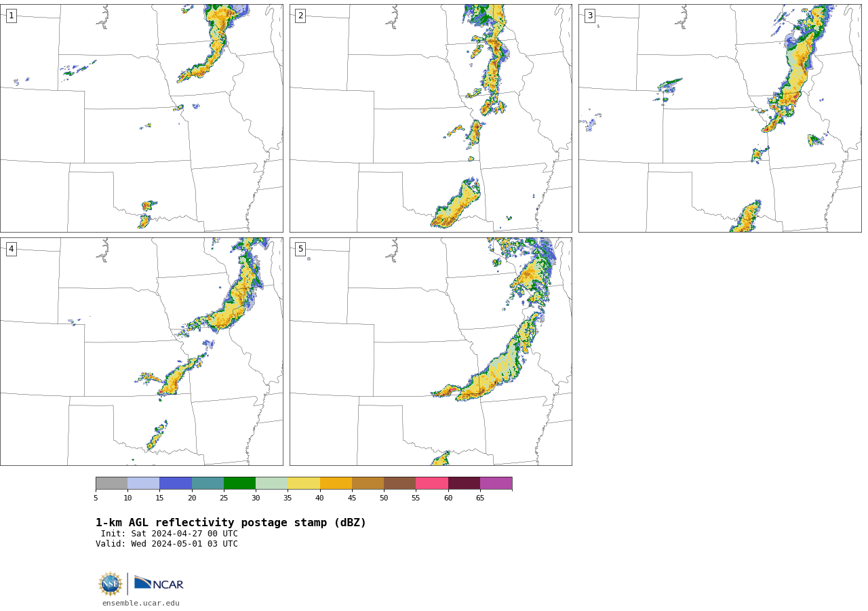
Task: Click the reflectivity postage stamp title
Action: pyautogui.click(x=231, y=523)
